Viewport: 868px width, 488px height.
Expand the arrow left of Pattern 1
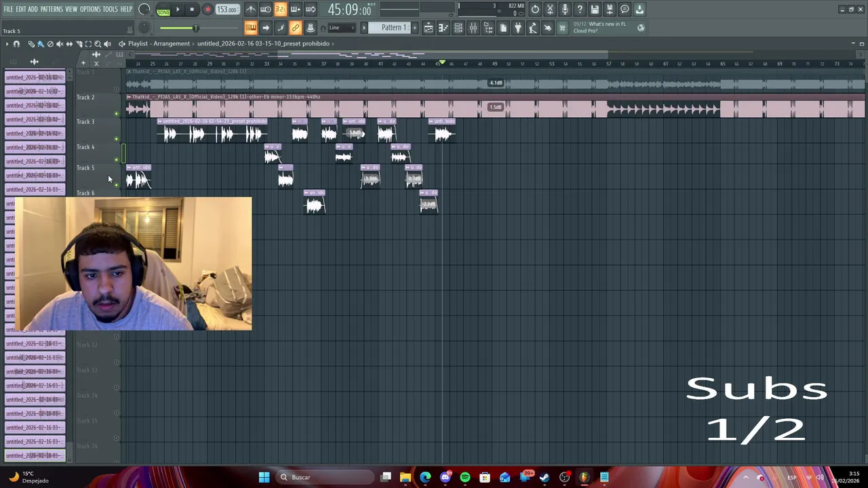click(x=364, y=28)
